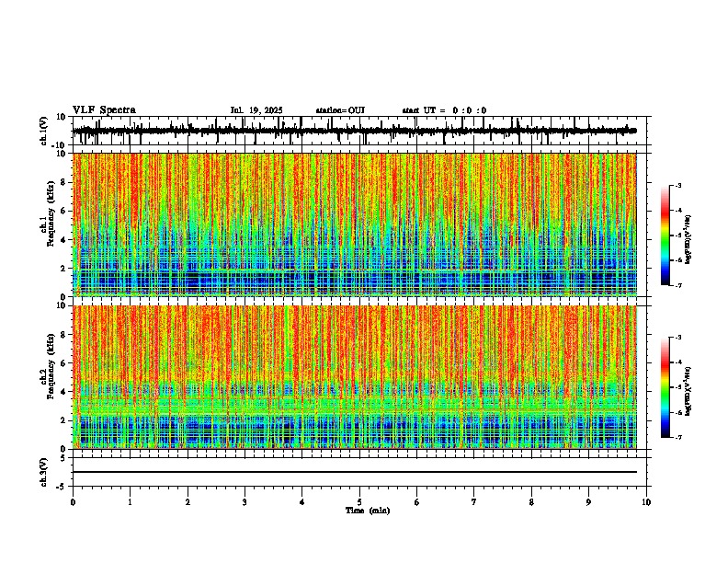Viewport: 728px width, 563px height.
Task: Click the '-3' label on ch.1 color scale
Action: [x=678, y=185]
